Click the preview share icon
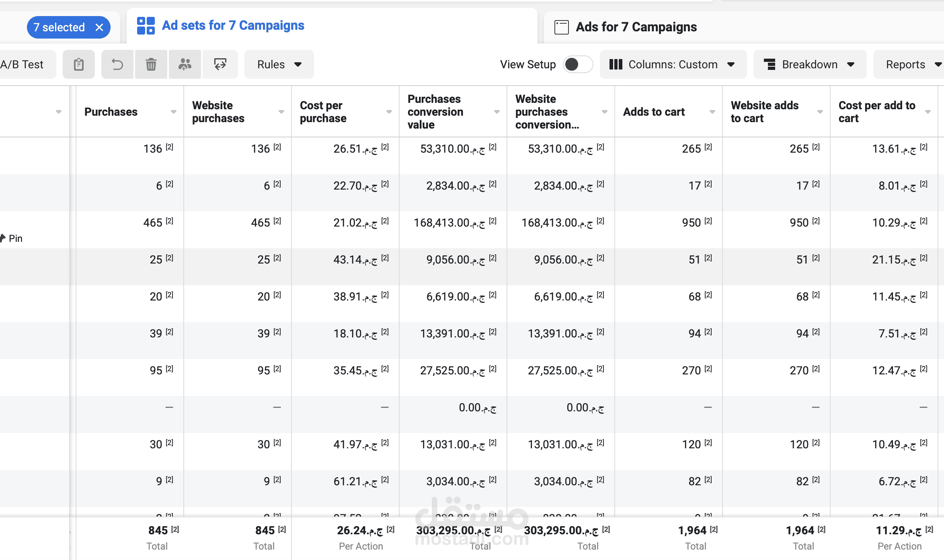Image resolution: width=944 pixels, height=560 pixels. (220, 64)
